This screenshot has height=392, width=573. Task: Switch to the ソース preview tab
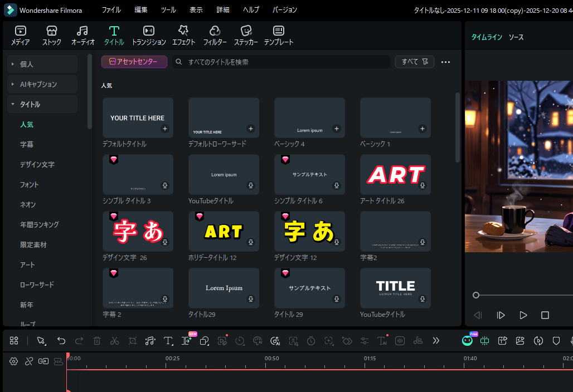pos(516,37)
